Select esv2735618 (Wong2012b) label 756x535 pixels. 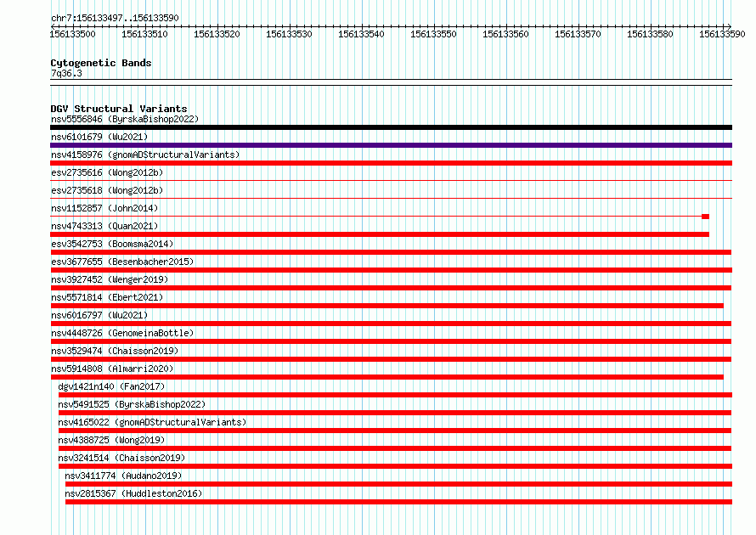pos(107,190)
